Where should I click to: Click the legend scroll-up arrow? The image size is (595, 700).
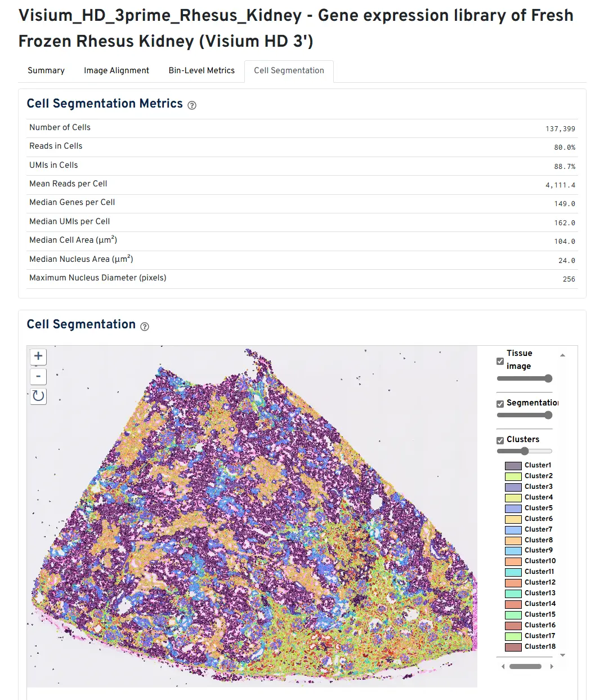pyautogui.click(x=562, y=355)
